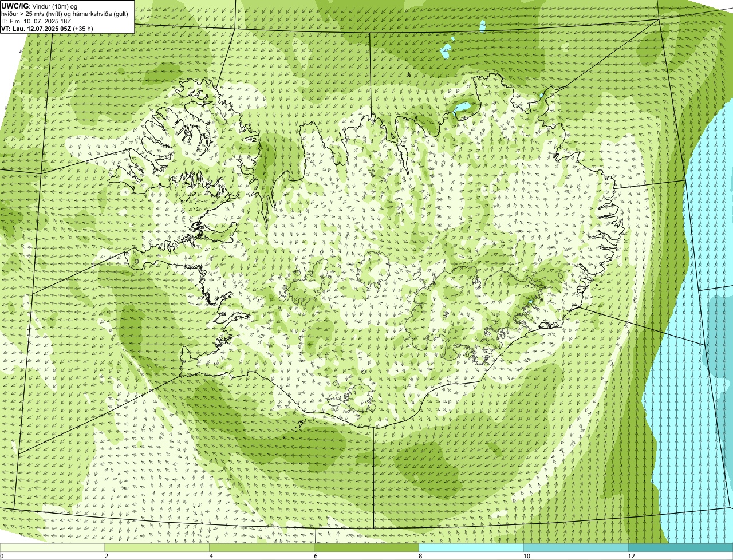
Task: Click the '4' tick label on the colorbar
Action: click(211, 556)
